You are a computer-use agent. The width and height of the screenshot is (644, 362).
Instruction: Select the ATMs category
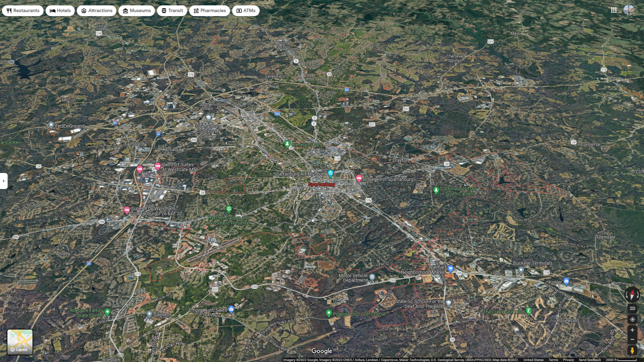coord(246,10)
